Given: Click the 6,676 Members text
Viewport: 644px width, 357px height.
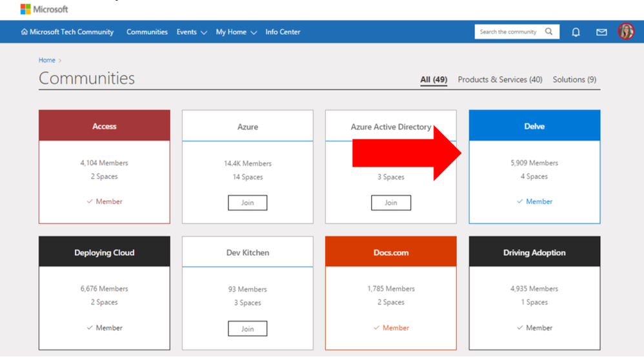Looking at the screenshot, I should pyautogui.click(x=105, y=289).
